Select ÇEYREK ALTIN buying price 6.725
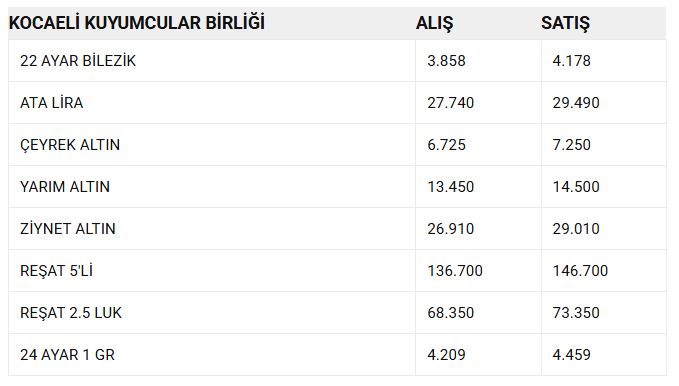This screenshot has width=679, height=386. (446, 145)
